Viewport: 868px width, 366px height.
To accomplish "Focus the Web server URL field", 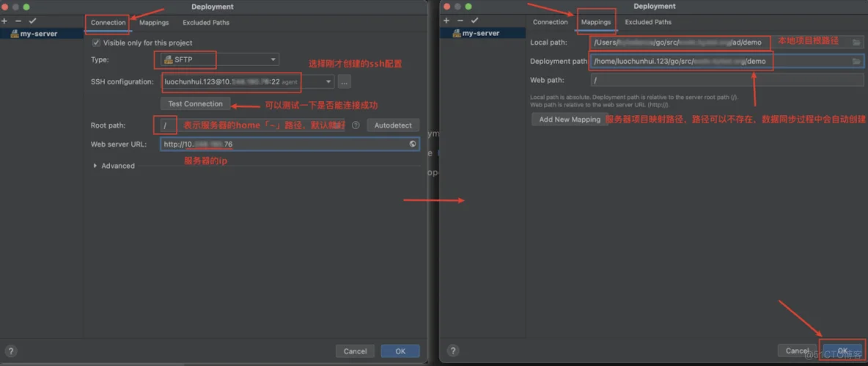I will [290, 144].
